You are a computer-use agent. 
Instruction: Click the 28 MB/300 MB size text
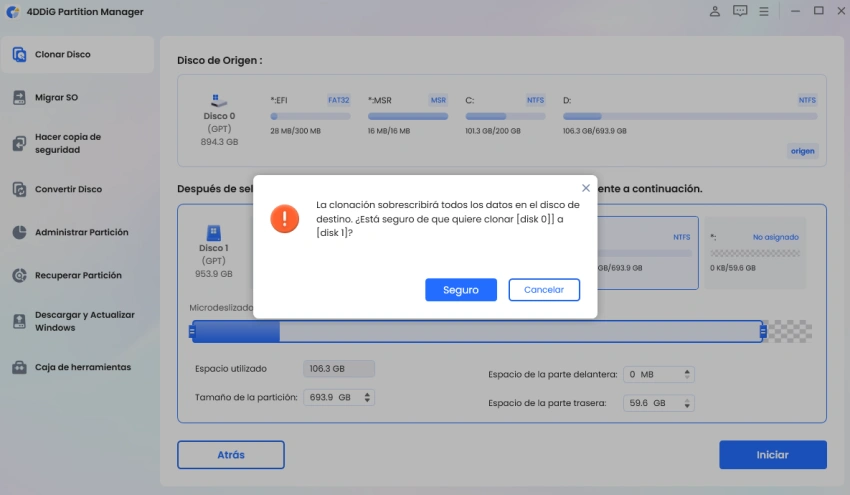tap(295, 131)
